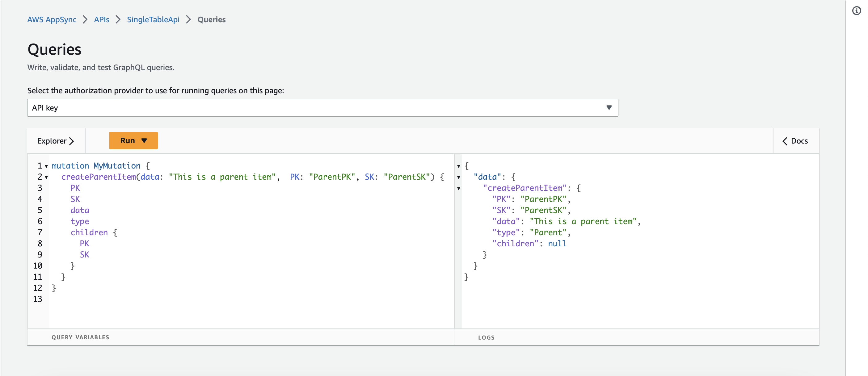The image size is (868, 376).
Task: Open the Run button dropdown arrow
Action: click(144, 141)
